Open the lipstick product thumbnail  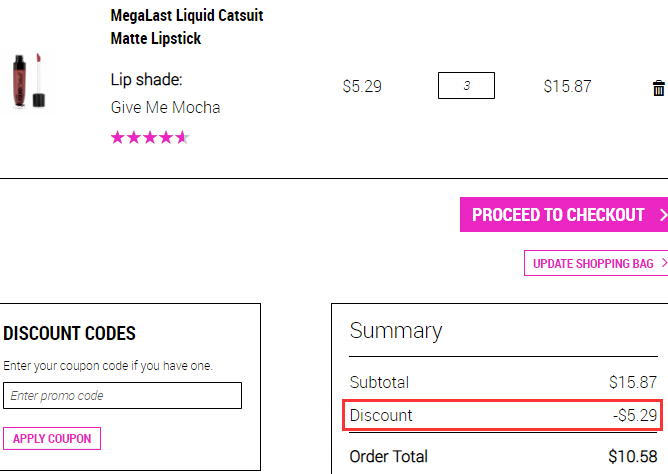(29, 81)
